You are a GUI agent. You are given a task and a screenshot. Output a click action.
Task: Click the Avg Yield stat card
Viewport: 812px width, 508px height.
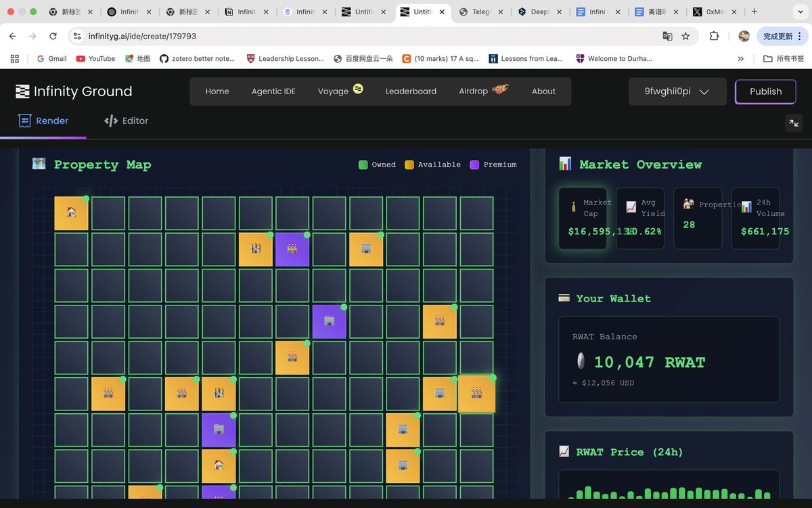(x=640, y=218)
